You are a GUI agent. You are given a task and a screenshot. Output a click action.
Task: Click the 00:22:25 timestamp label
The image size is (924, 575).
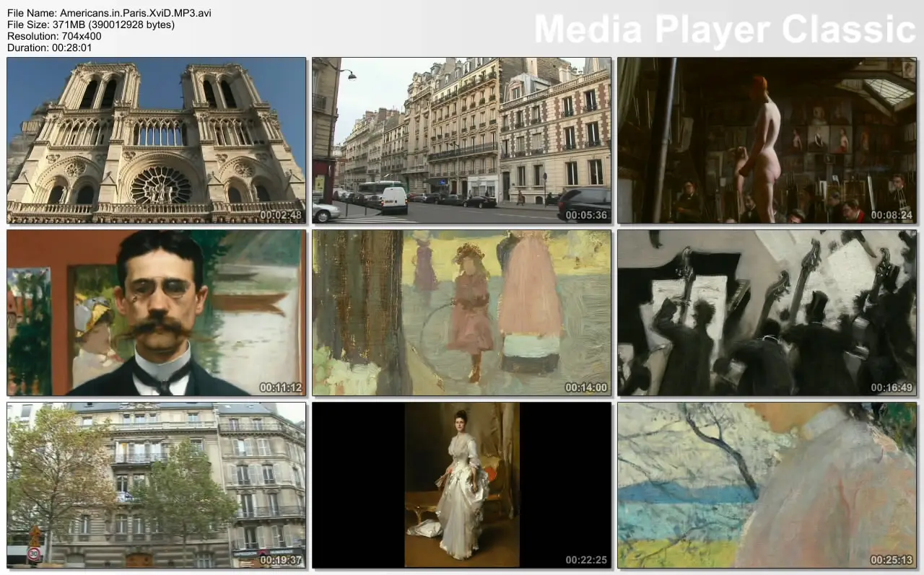pyautogui.click(x=586, y=560)
